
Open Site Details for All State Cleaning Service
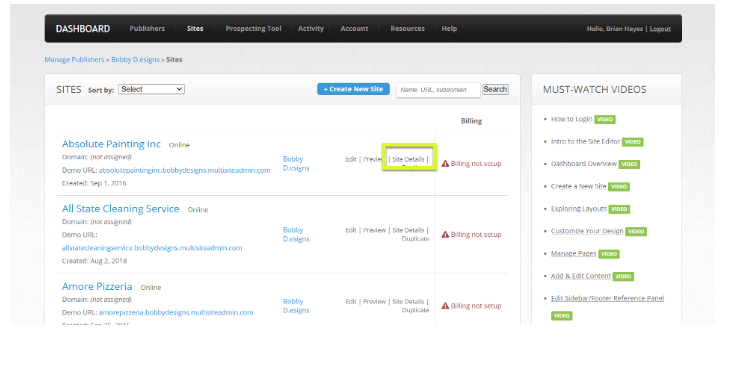click(x=408, y=230)
